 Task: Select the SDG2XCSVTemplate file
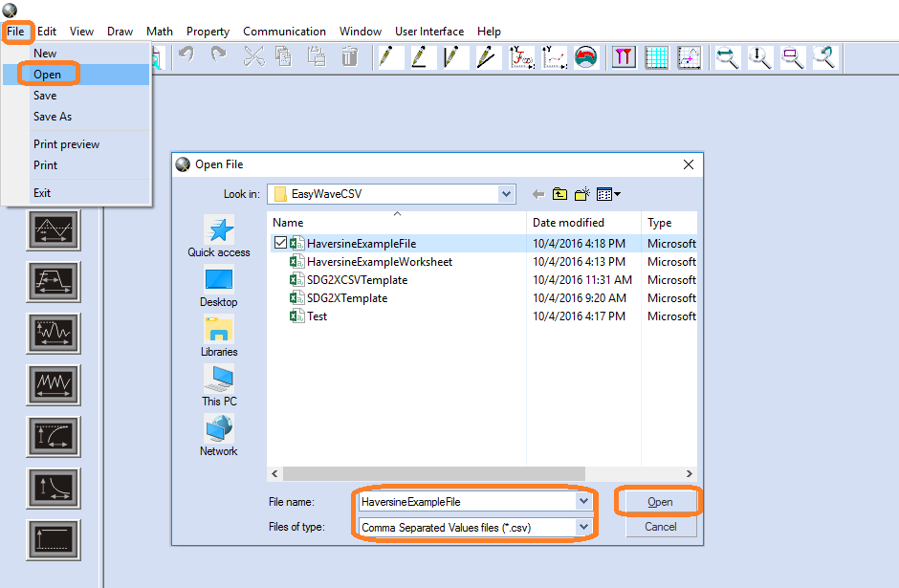pyautogui.click(x=357, y=280)
